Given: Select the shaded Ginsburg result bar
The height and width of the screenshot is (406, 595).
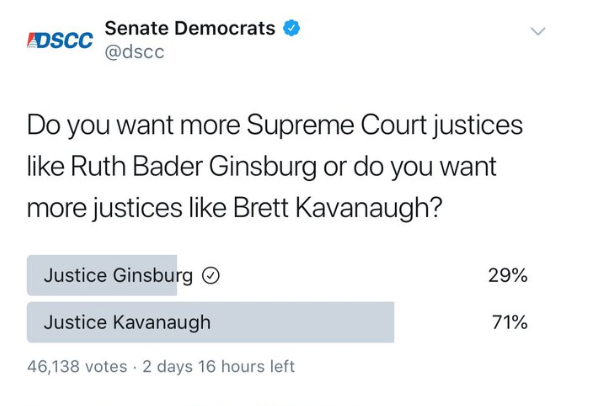Looking at the screenshot, I should (102, 275).
